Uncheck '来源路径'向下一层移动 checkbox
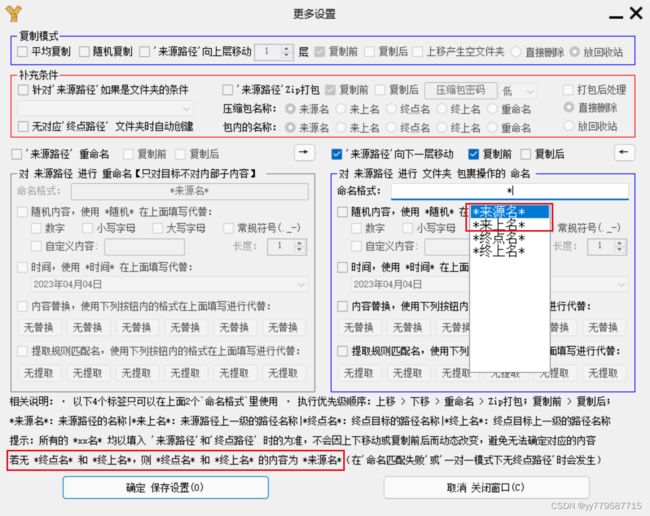This screenshot has width=650, height=516. pyautogui.click(x=337, y=154)
